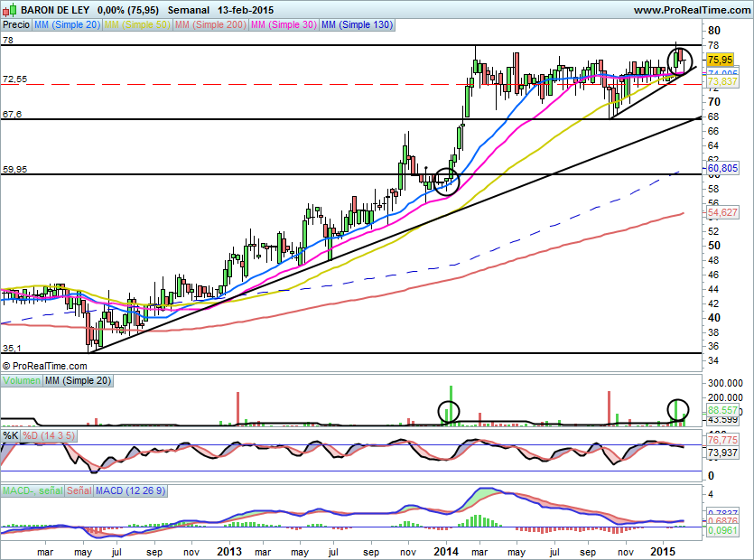Click the Semanal timeframe label in the title
This screenshot has width=754, height=560.
(x=189, y=10)
